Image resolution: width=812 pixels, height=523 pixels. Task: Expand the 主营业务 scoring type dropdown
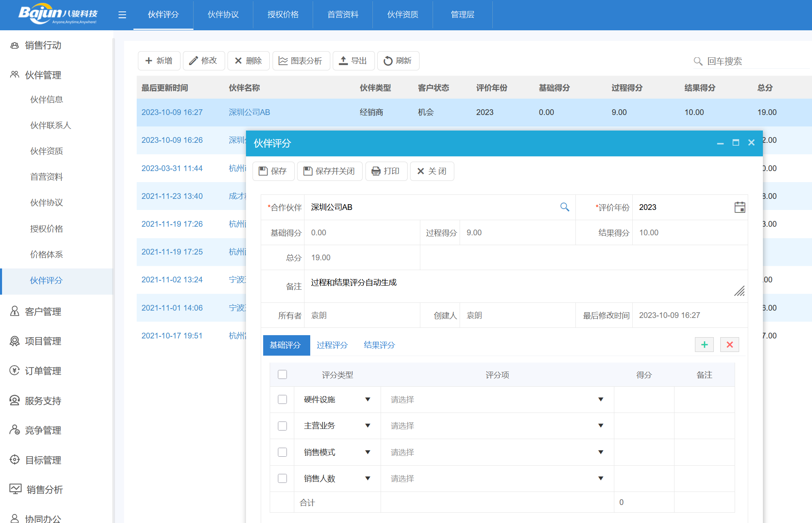tap(368, 426)
